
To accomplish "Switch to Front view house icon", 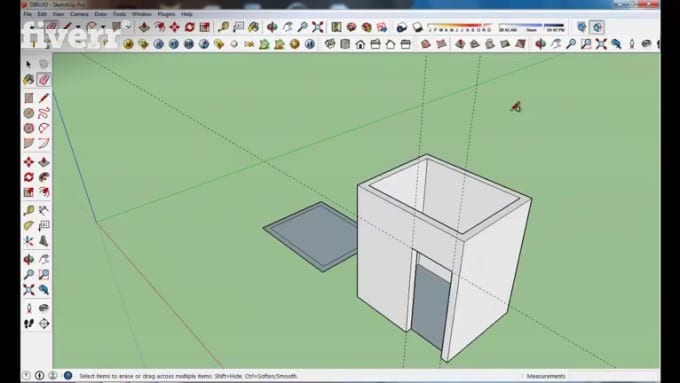I will tap(360, 44).
